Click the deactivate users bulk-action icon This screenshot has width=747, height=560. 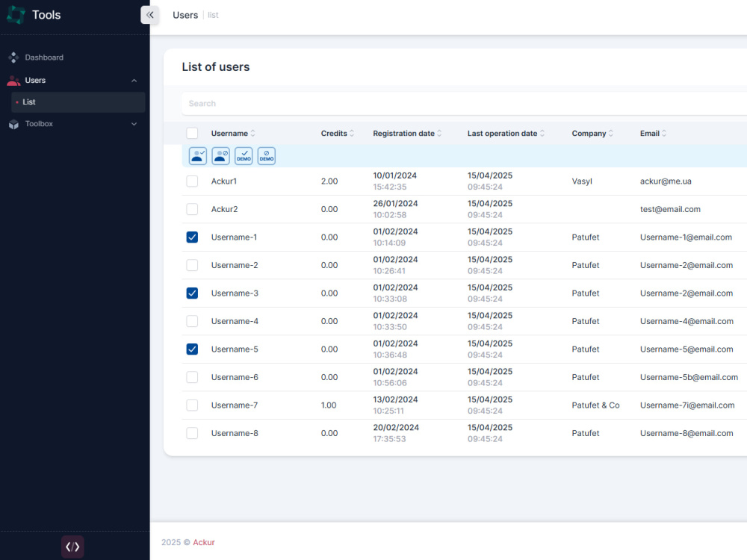[220, 156]
